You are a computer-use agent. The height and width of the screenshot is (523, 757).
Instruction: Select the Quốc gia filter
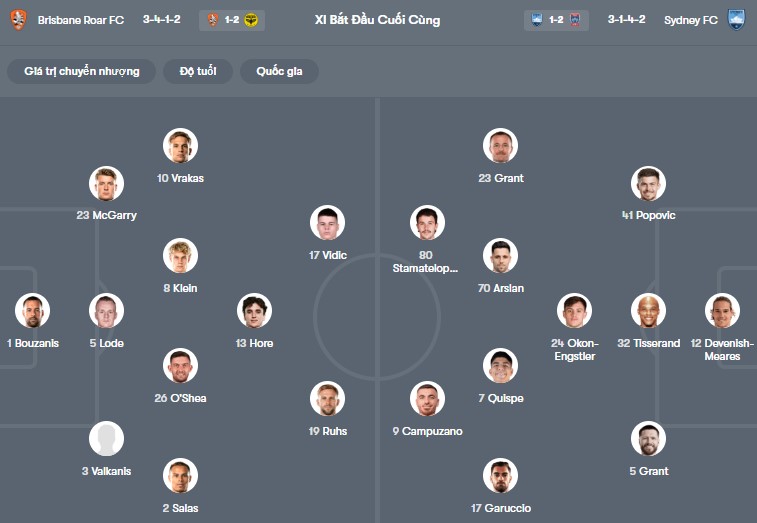point(279,71)
